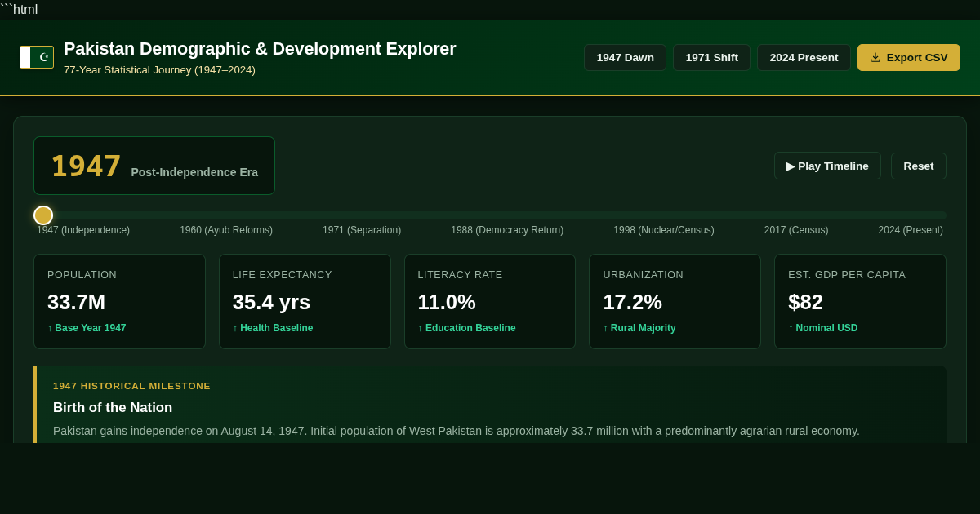
Task: Click the page title Pakistan Demographic & Development Explorer
Action: [x=260, y=49]
